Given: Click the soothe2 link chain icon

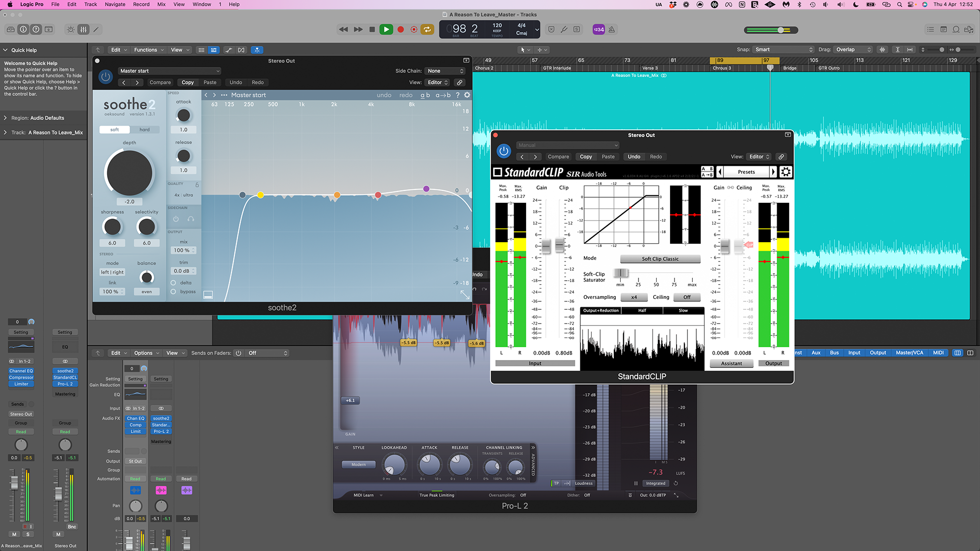Looking at the screenshot, I should click(x=459, y=82).
